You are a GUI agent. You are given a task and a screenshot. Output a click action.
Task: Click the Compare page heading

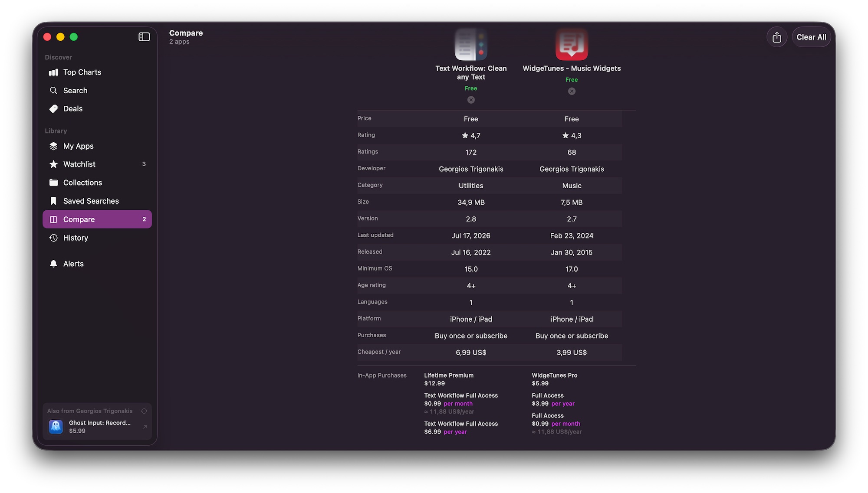click(186, 33)
